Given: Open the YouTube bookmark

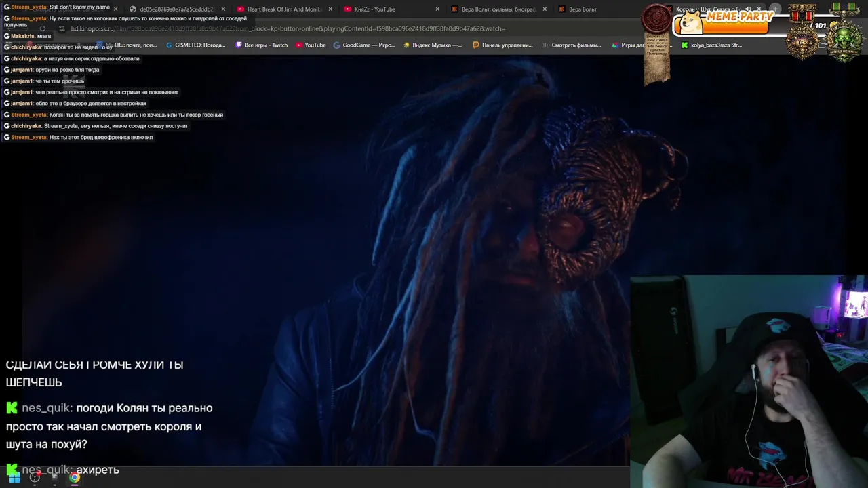Looking at the screenshot, I should 311,45.
